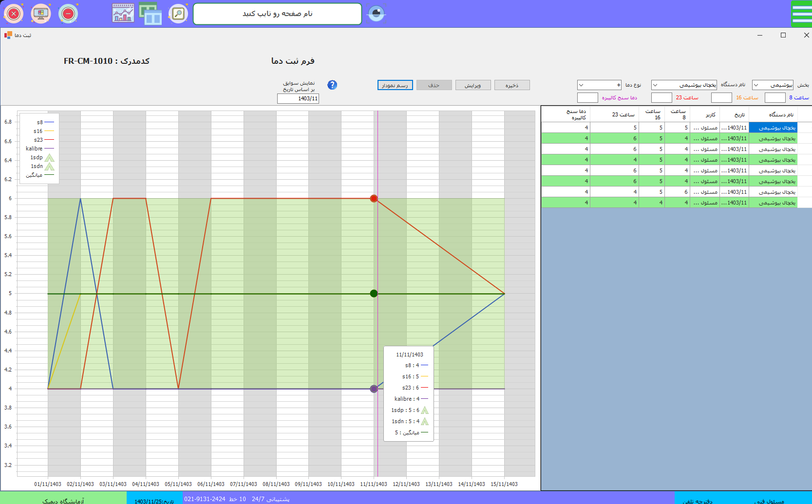Click the red minus circle icon
This screenshot has width=812, height=504.
point(68,14)
